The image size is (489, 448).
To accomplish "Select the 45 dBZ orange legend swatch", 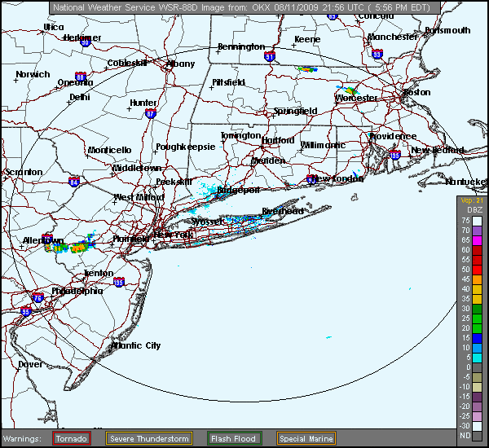I will 477,279.
